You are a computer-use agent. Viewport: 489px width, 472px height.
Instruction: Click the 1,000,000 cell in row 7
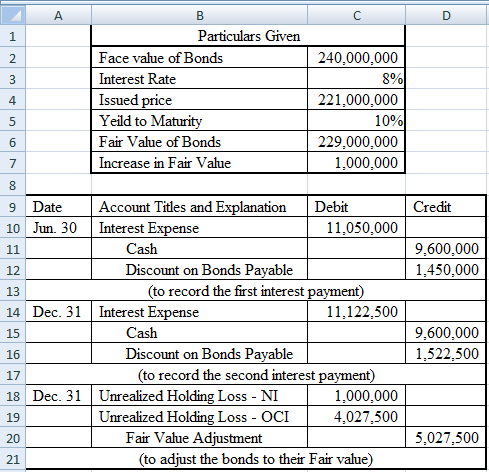356,163
